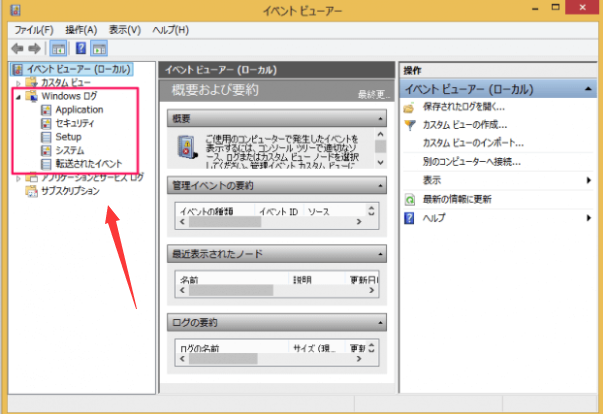
Task: Toggle the show/hide action pane icon
Action: [99, 48]
